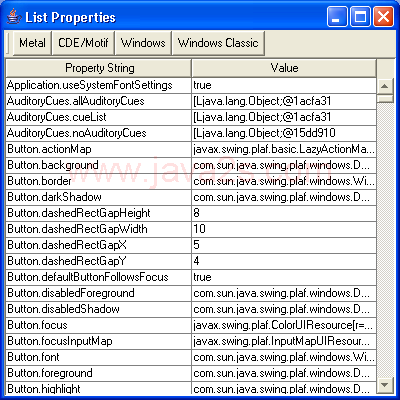Screen dimensions: 400x400
Task: Click the value cell of Button.font
Action: coord(284,357)
